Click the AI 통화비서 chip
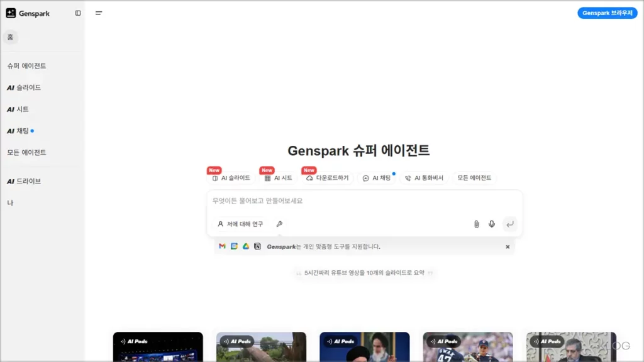Screen dimensions: 644x362 tap(425, 178)
